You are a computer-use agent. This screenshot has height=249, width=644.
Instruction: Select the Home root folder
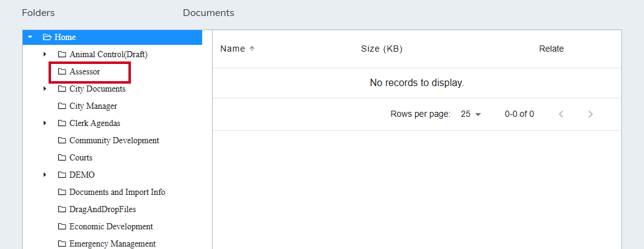(x=112, y=37)
